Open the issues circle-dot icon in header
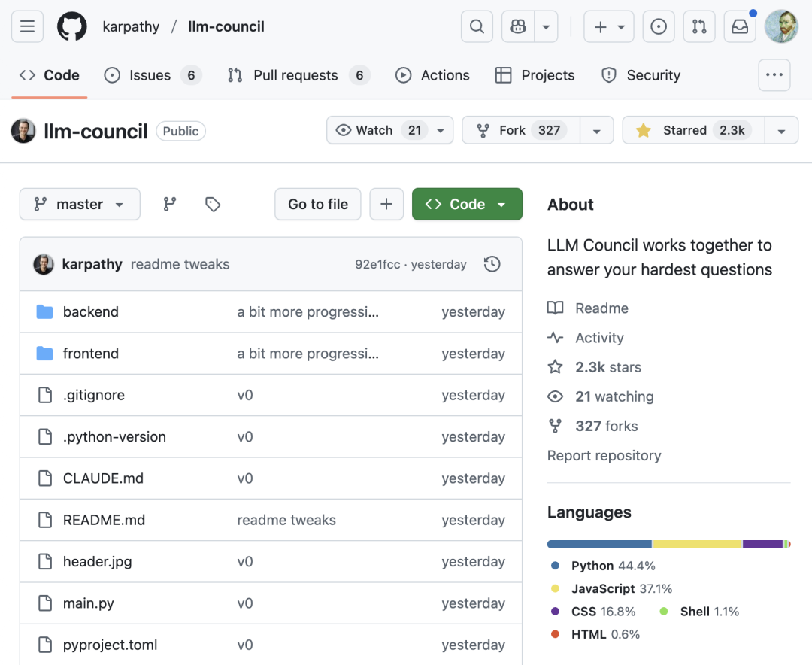 tap(659, 26)
